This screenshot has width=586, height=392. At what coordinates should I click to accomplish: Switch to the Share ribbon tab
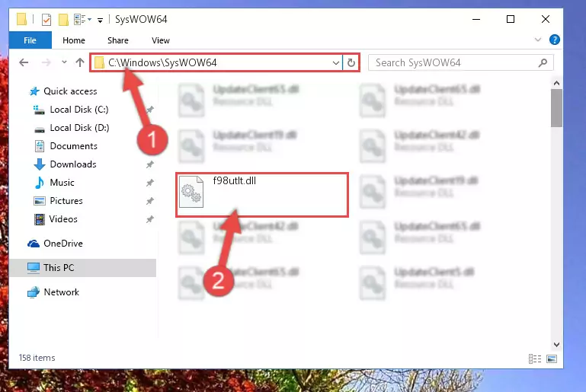117,40
